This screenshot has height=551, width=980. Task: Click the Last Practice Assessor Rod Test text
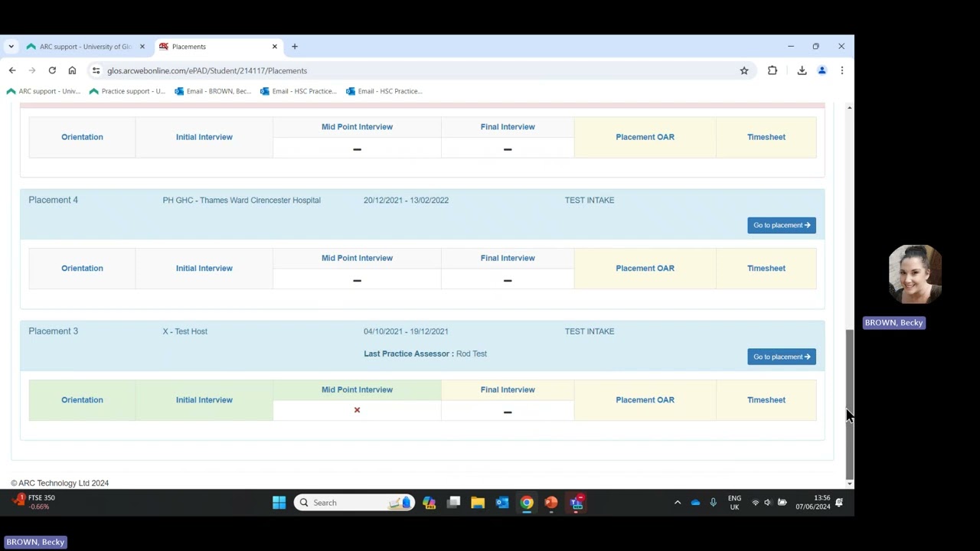click(425, 354)
